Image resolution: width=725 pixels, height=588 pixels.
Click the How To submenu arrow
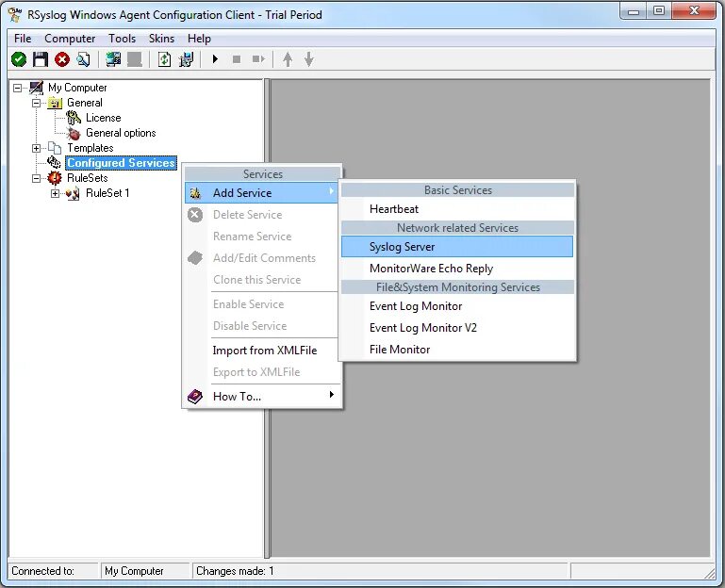point(331,394)
